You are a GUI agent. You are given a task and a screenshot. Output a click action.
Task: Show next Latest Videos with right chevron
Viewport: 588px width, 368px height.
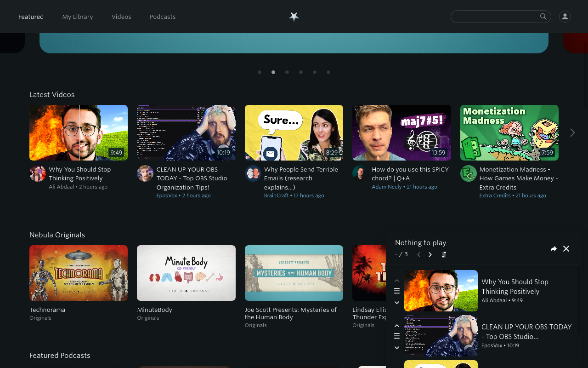[x=572, y=132]
